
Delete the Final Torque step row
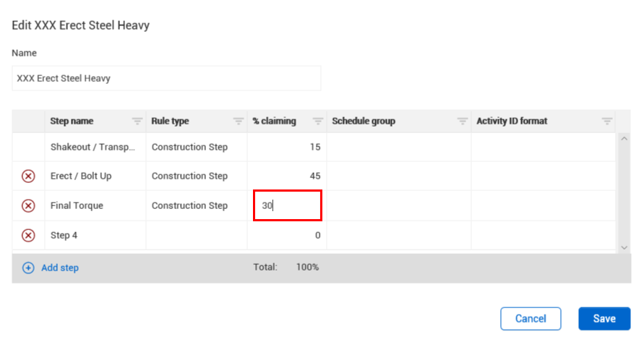tap(28, 206)
